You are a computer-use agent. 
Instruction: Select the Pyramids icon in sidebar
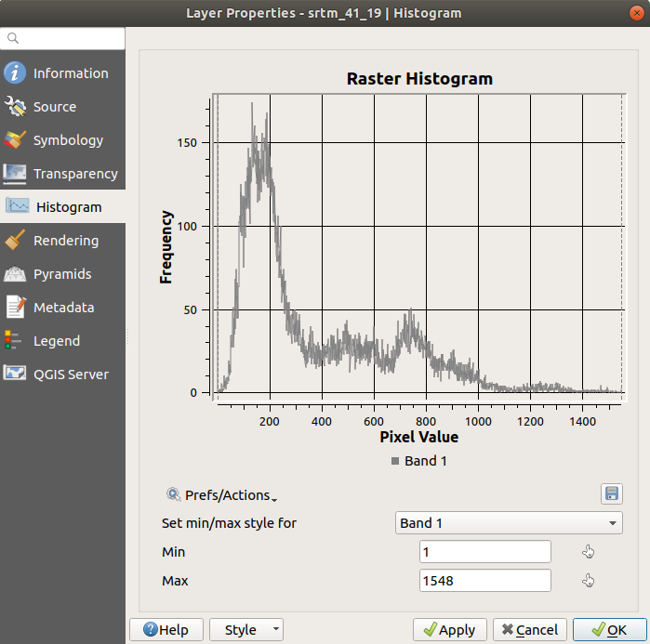(x=15, y=274)
